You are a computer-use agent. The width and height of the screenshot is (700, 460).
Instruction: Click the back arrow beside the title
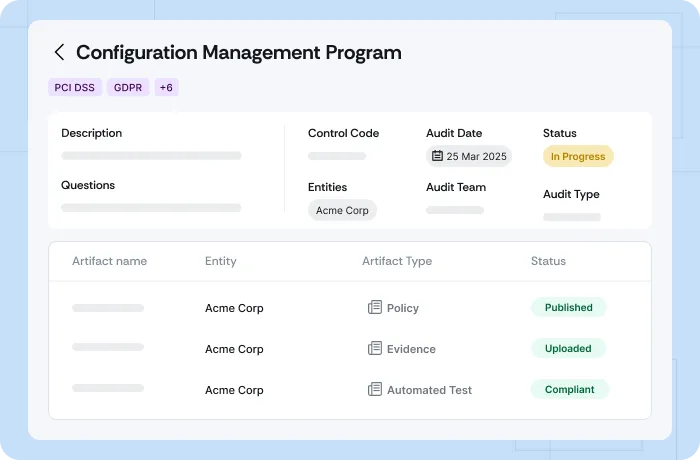coord(59,53)
